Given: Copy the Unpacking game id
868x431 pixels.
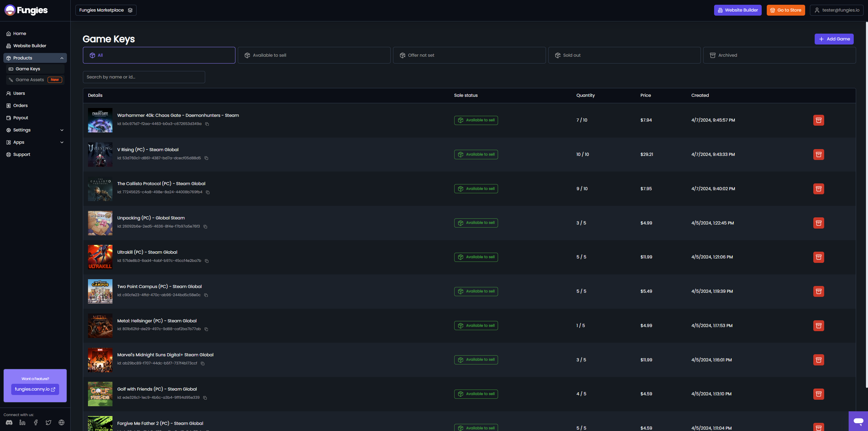Looking at the screenshot, I should 205,227.
